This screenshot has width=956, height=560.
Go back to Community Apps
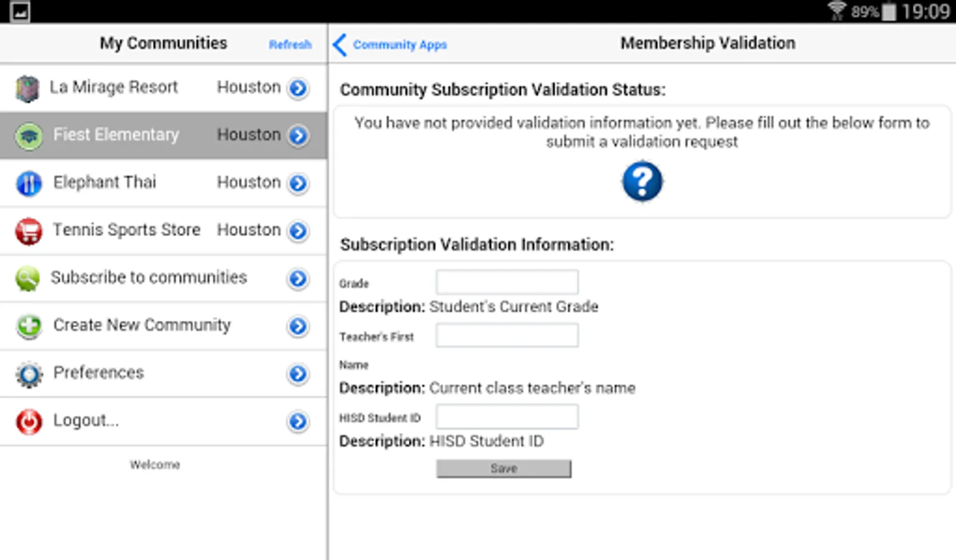[x=391, y=45]
